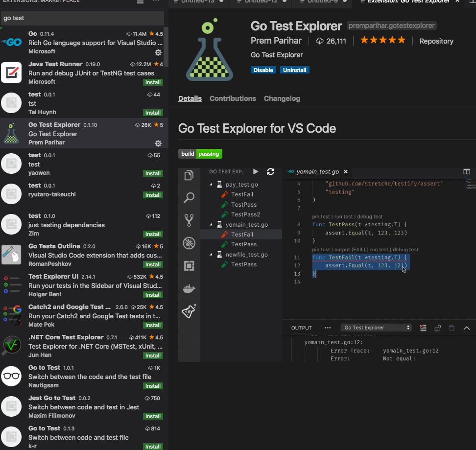This screenshot has height=450, width=476.
Task: Open the gear menu for the Go extension
Action: (158, 52)
